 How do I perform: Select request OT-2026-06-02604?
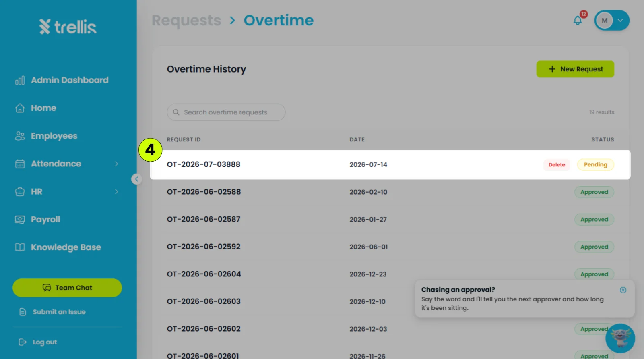coord(204,274)
